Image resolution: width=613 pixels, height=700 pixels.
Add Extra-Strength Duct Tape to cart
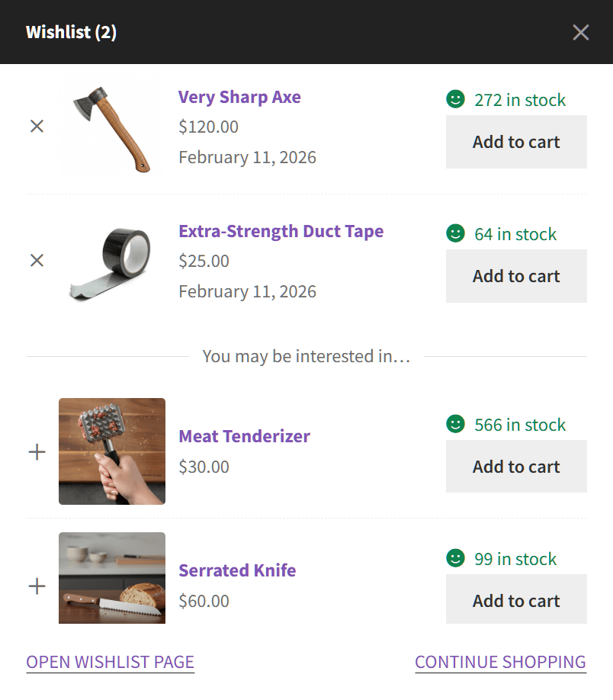[x=516, y=276]
